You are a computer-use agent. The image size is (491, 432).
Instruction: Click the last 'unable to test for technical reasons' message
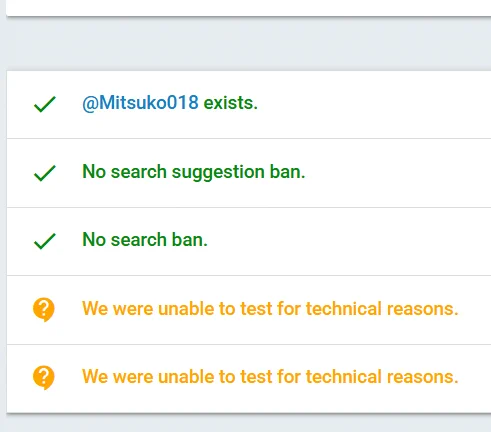point(270,377)
